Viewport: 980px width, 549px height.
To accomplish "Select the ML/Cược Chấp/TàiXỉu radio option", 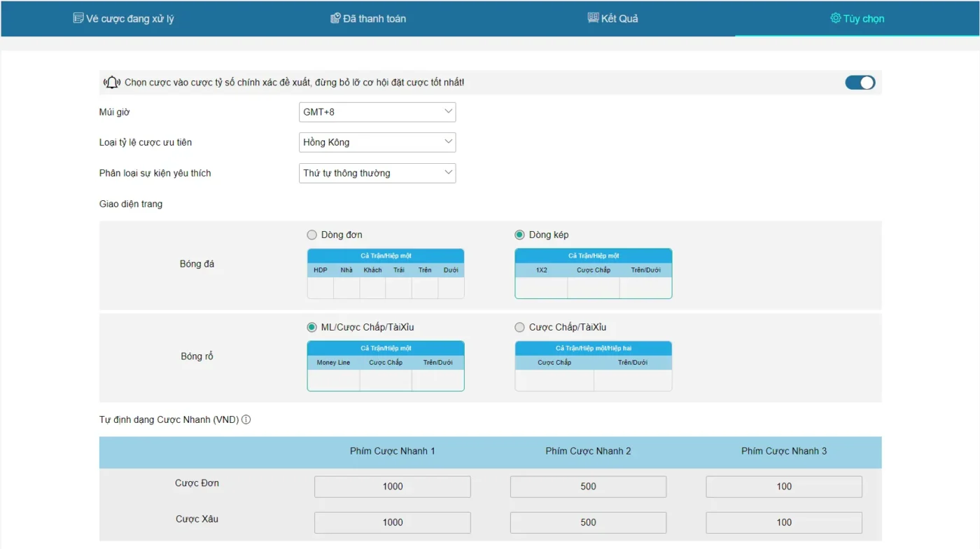I will [312, 327].
